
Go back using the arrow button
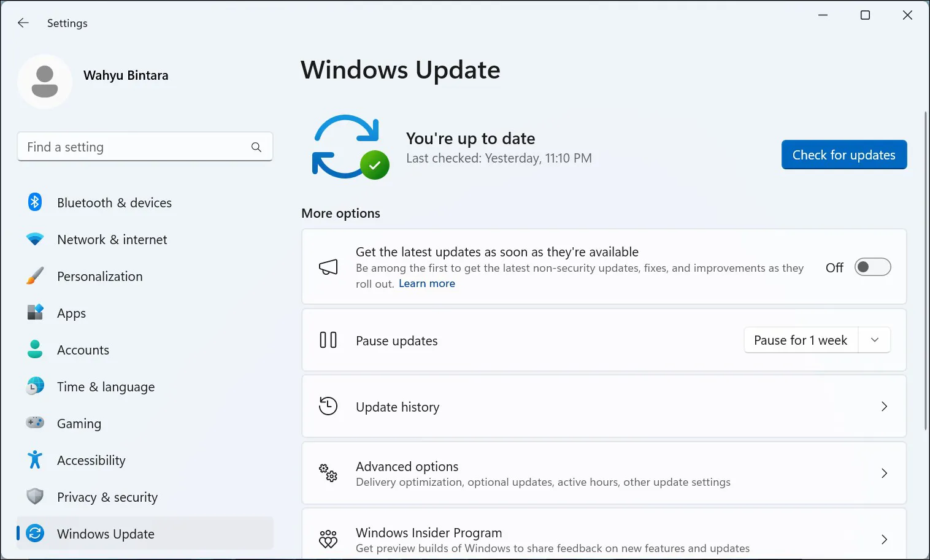(23, 23)
